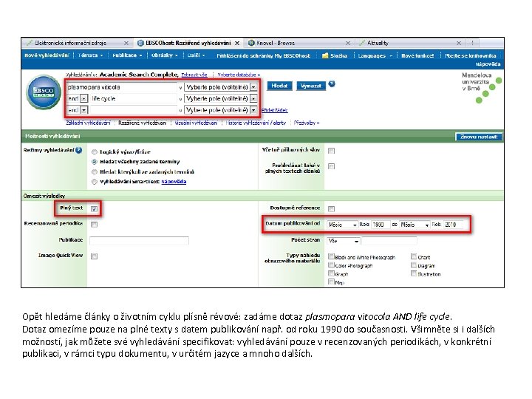
Task: Switch to Elektronické informační zdroje tab
Action: coord(71,43)
